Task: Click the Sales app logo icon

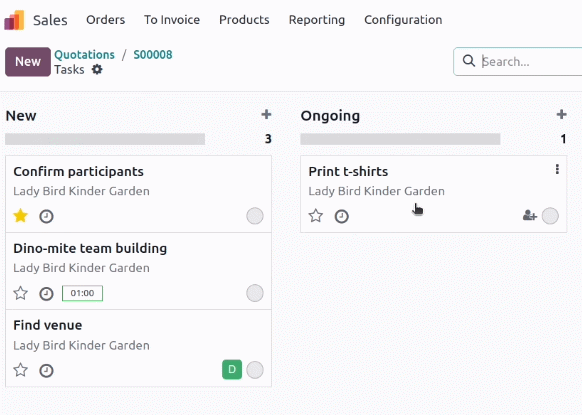Action: click(14, 20)
